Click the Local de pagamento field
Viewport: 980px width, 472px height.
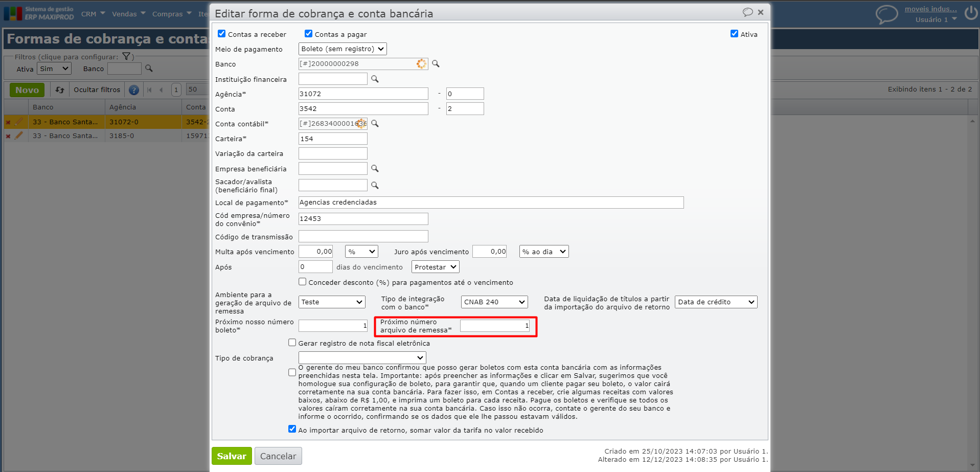pos(491,203)
